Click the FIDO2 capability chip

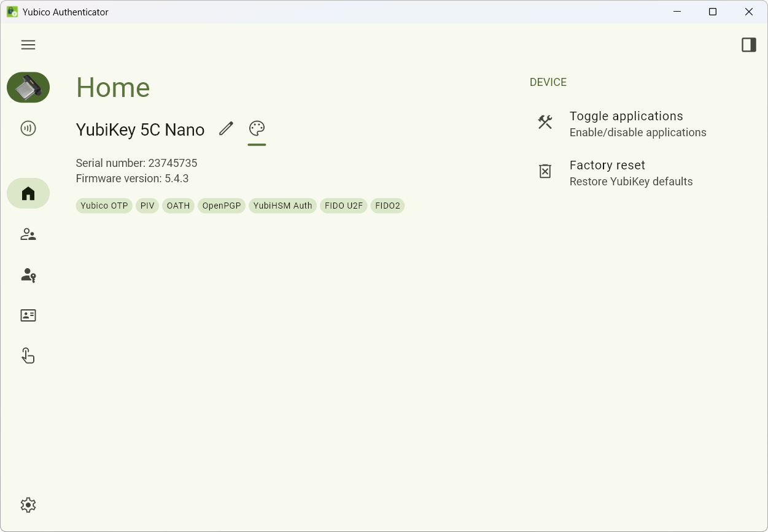(x=387, y=206)
